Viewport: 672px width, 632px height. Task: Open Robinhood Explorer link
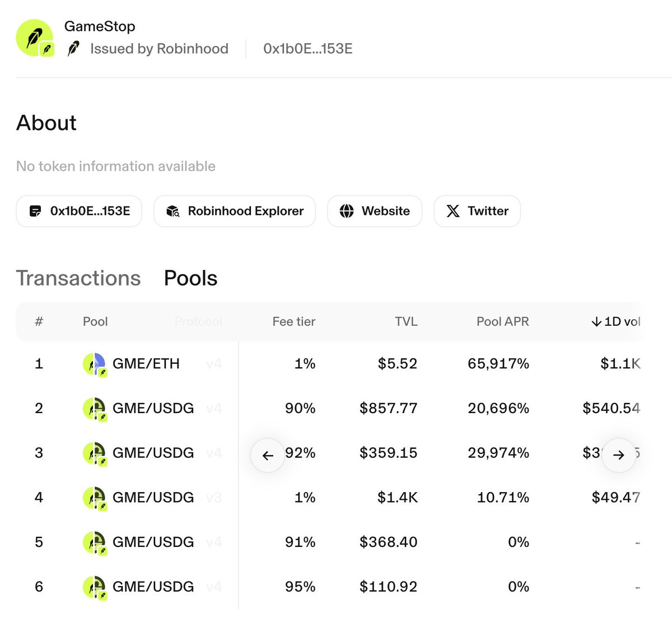tap(235, 211)
